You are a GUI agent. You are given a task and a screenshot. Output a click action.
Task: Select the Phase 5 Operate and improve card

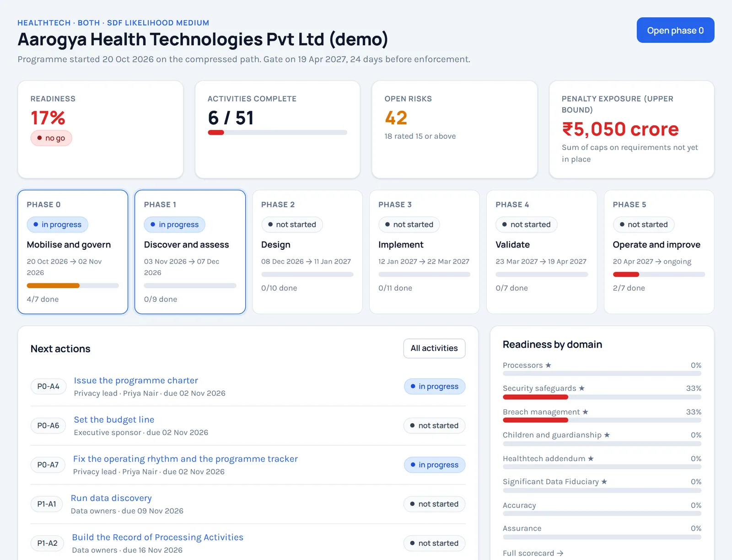pyautogui.click(x=659, y=252)
